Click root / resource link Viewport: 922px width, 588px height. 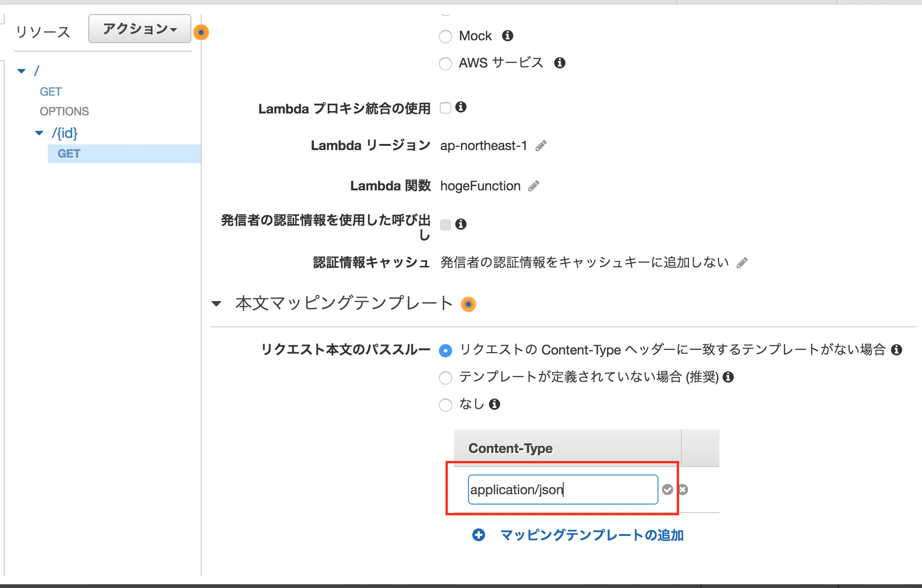[37, 71]
